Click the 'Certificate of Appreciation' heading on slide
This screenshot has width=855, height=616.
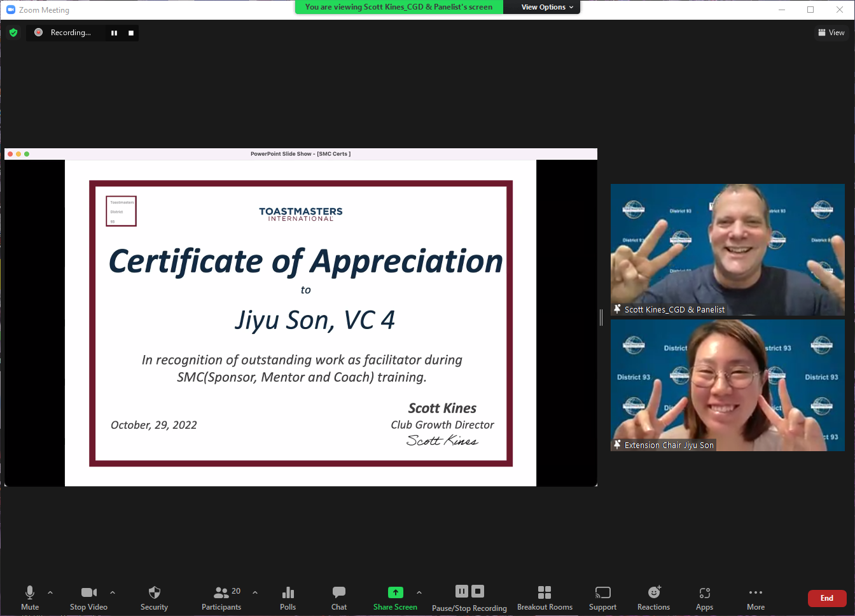(x=306, y=262)
